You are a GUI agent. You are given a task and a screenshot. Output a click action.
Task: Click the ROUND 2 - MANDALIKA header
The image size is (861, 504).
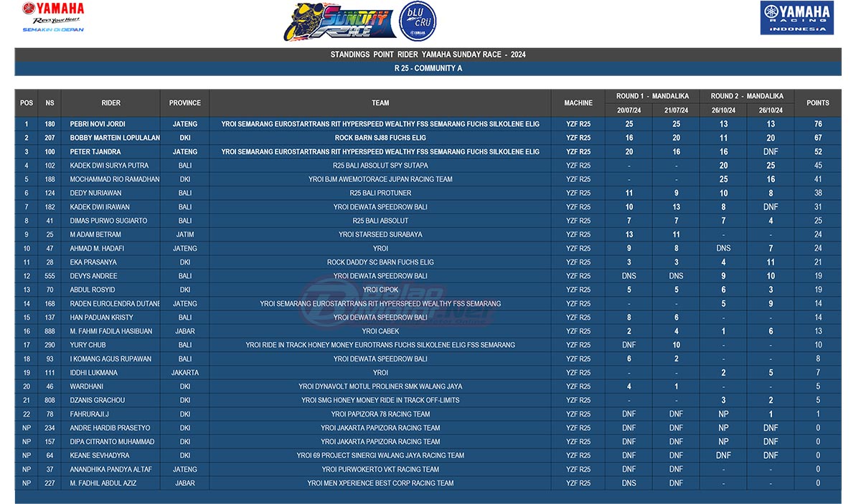coord(747,96)
